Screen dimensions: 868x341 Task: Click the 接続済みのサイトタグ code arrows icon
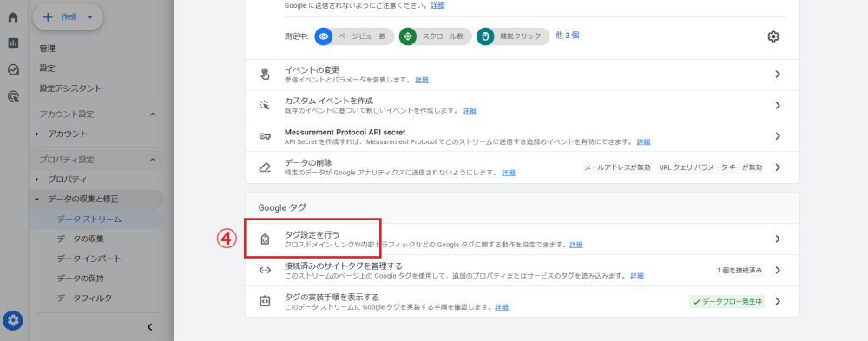pos(265,270)
